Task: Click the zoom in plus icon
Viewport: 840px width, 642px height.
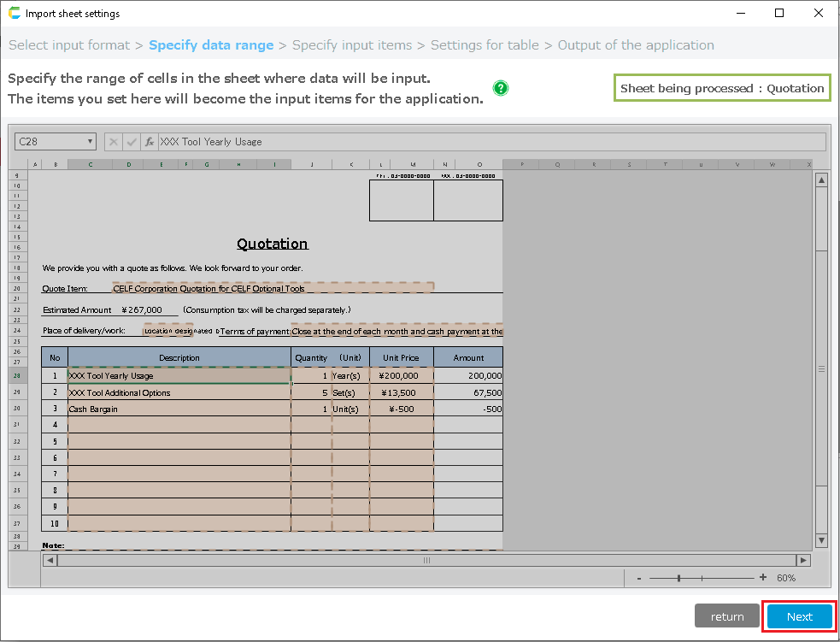Action: pyautogui.click(x=763, y=578)
